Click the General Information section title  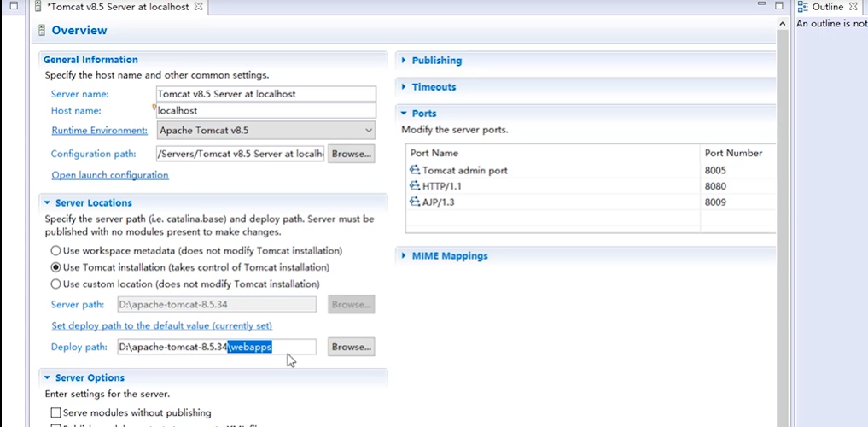(x=90, y=60)
